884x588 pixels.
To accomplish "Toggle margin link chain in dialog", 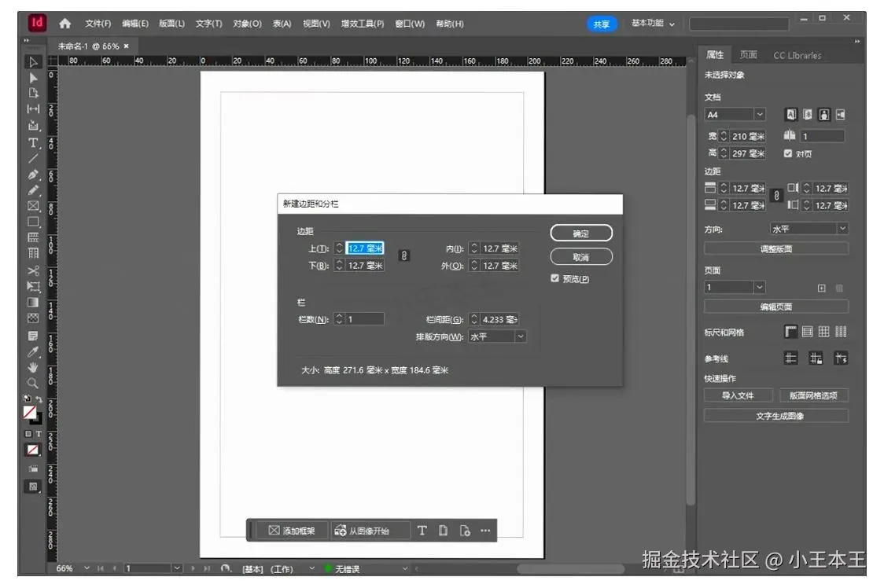I will (403, 256).
